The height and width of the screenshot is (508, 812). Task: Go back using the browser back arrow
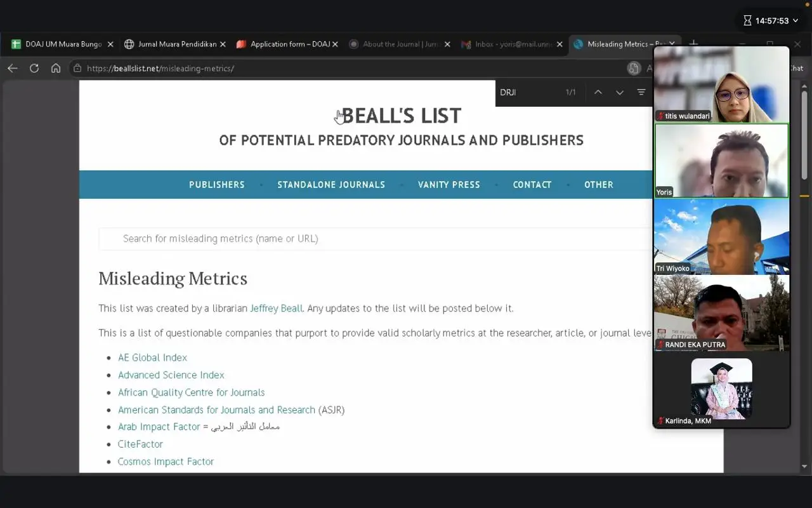click(x=13, y=68)
